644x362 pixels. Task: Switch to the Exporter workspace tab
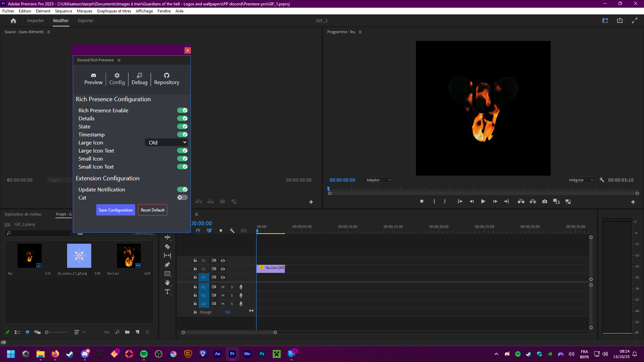(86, 21)
